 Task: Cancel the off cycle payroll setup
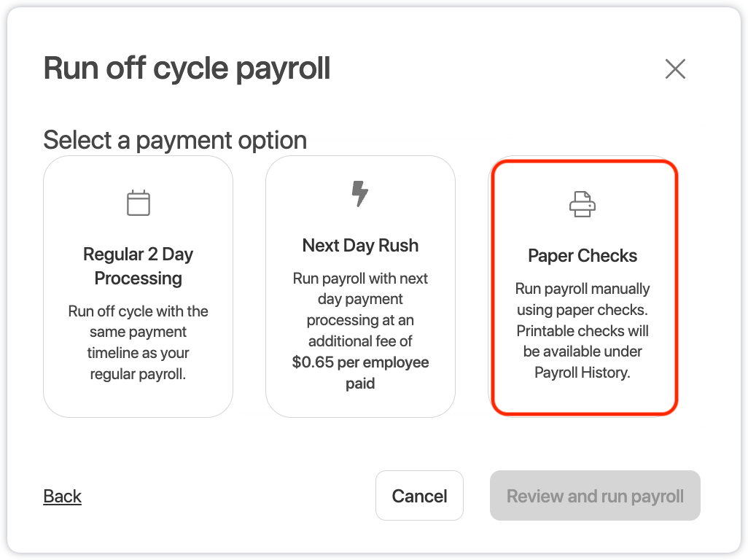[419, 496]
